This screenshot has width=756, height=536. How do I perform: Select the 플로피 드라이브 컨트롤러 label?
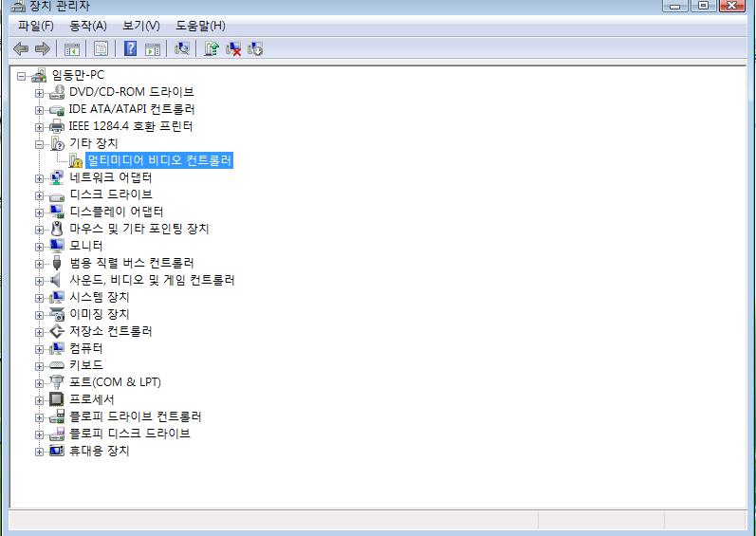pyautogui.click(x=136, y=417)
